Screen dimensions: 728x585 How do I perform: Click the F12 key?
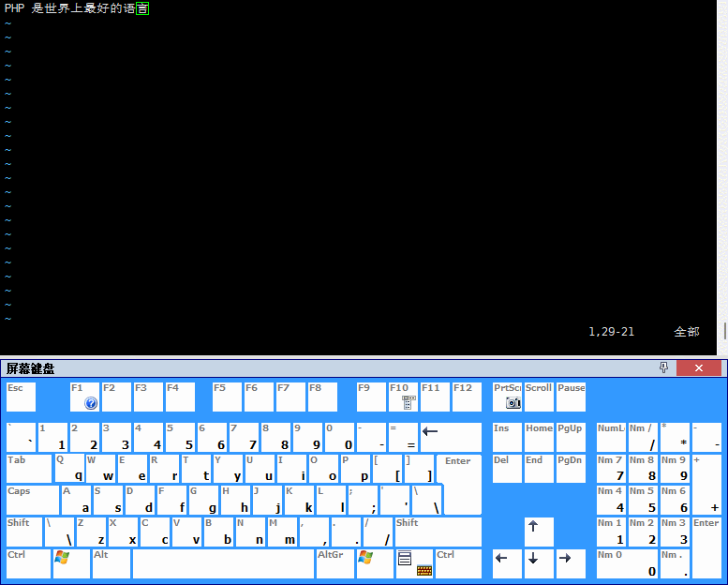click(x=467, y=397)
